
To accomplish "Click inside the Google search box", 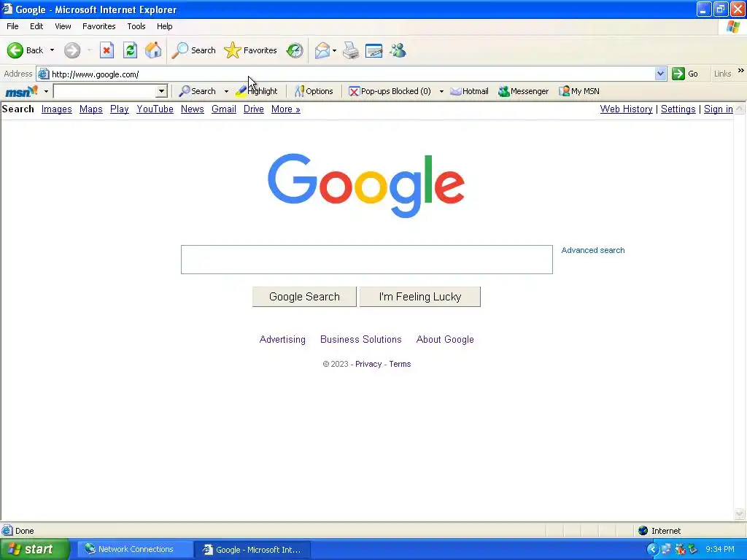I will tap(367, 260).
